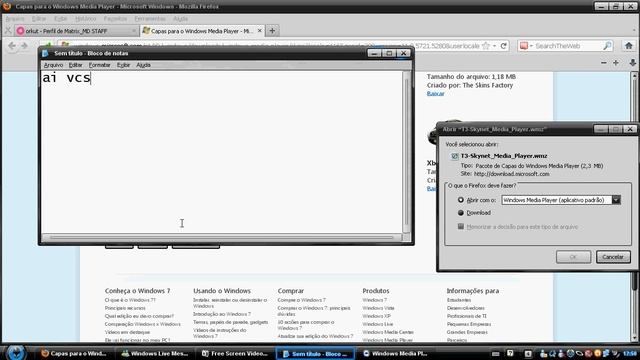Click OK in download dialog

pyautogui.click(x=573, y=257)
